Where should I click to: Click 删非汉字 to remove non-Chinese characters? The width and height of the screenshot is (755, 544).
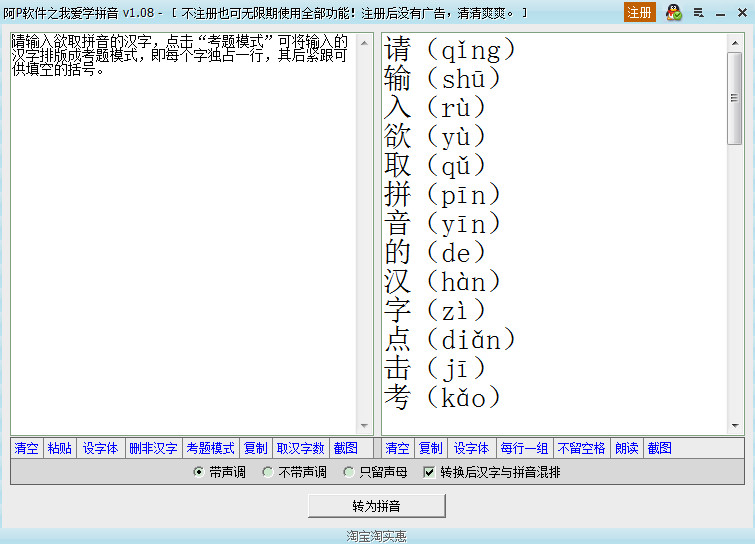coord(154,448)
